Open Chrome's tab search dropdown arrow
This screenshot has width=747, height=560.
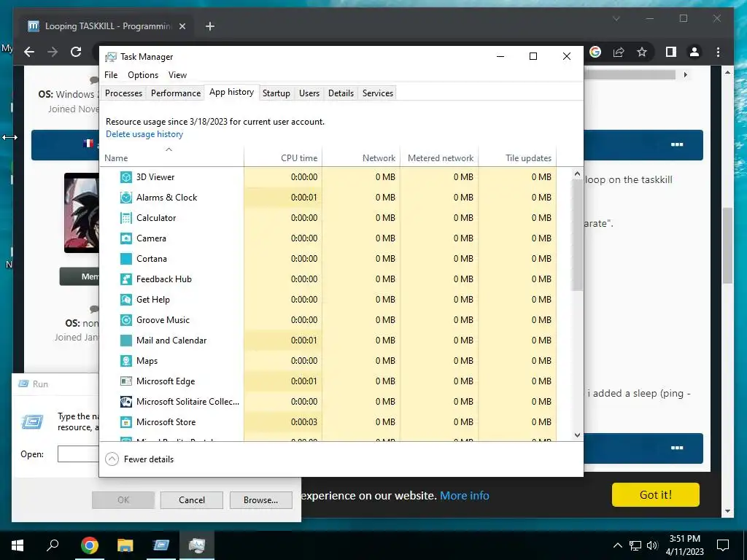point(616,18)
